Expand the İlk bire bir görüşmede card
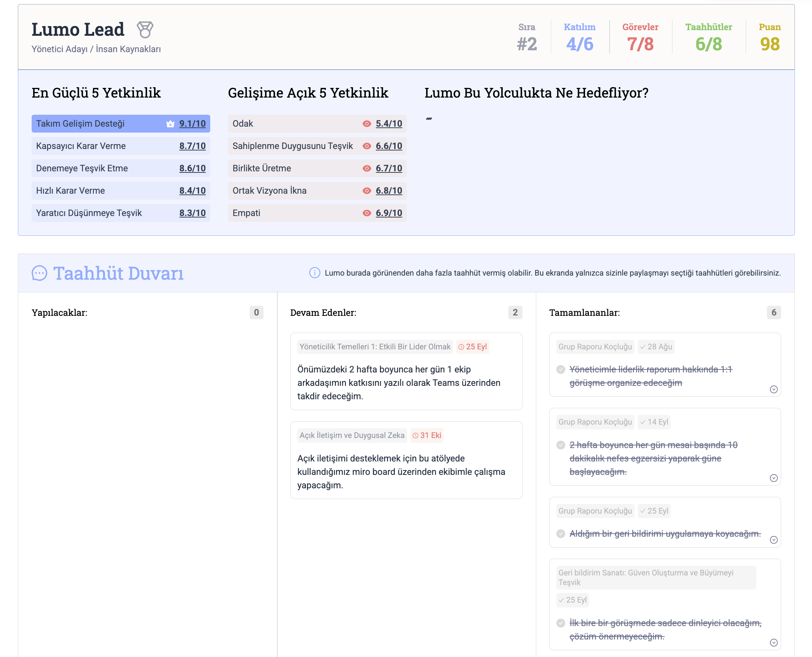This screenshot has height=657, width=812. [x=773, y=642]
